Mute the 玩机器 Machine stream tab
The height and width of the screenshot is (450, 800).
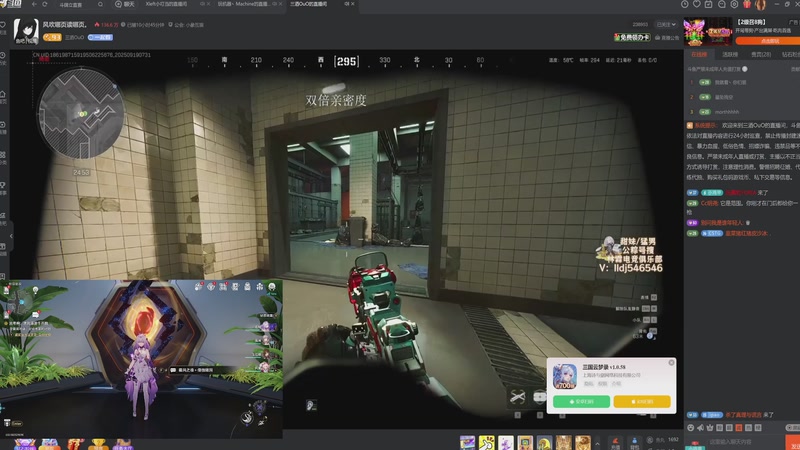coord(274,4)
